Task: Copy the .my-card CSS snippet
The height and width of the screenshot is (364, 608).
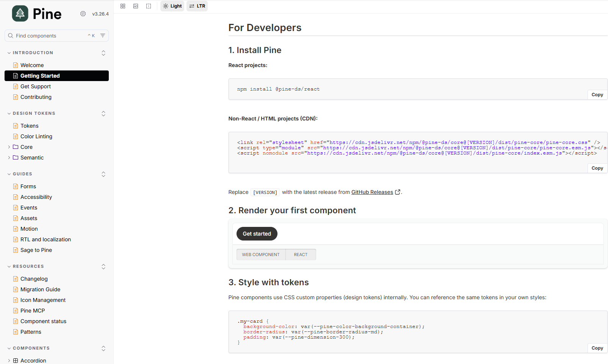Action: (597, 348)
